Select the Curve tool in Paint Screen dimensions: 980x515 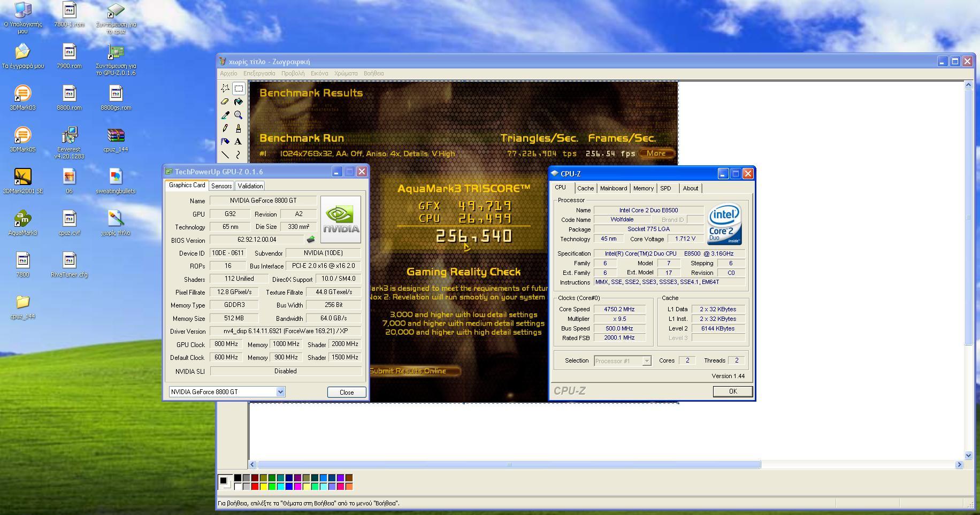click(239, 155)
